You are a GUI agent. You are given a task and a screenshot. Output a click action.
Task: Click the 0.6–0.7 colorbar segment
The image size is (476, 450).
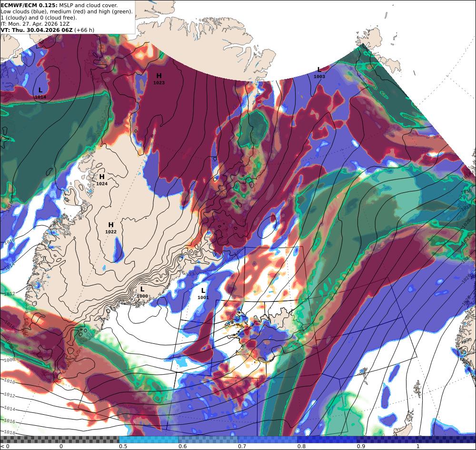[208, 440]
